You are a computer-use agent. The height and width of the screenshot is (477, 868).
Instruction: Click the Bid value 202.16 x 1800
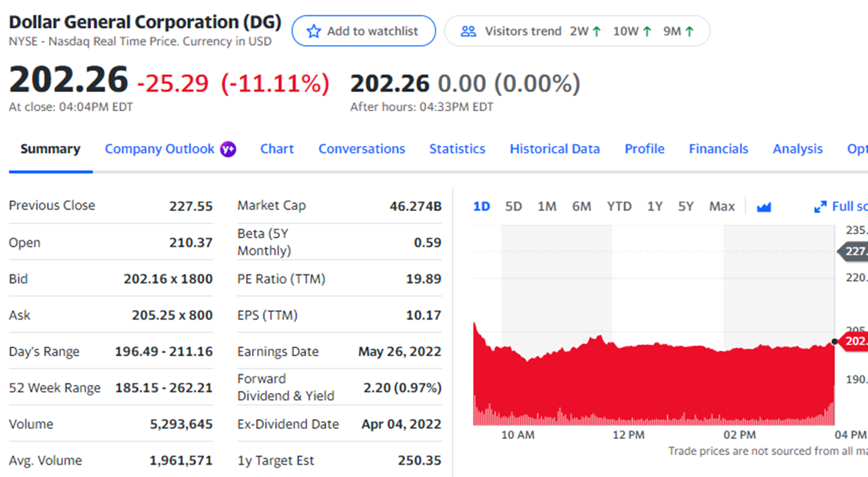[x=168, y=279]
